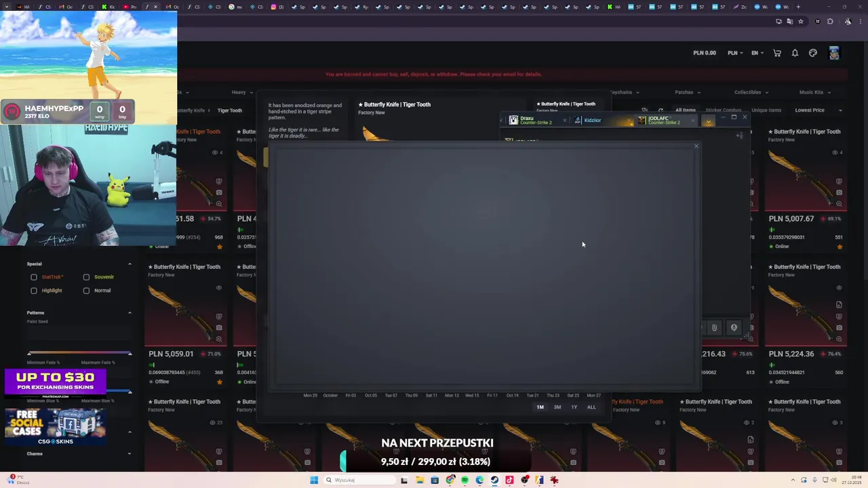Open the Steam chat tabs dropdown arrow
Viewport: 868px width, 488px height.
[x=708, y=121]
